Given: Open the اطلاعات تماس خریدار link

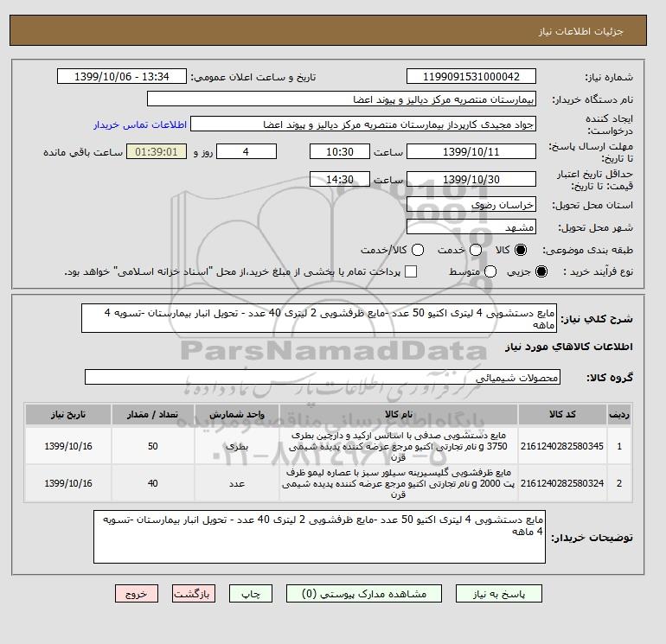Looking at the screenshot, I should [140, 124].
